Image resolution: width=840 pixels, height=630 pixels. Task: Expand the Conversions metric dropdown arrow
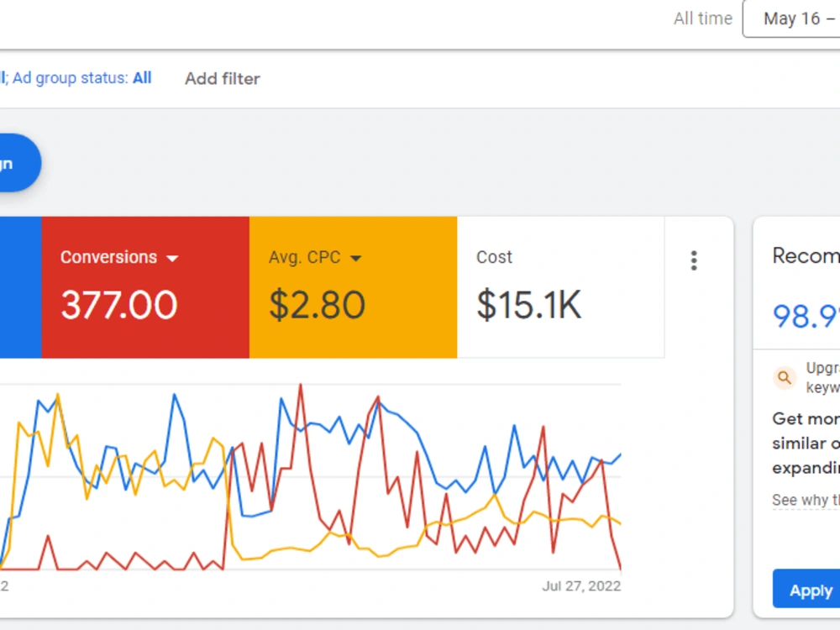pos(172,258)
